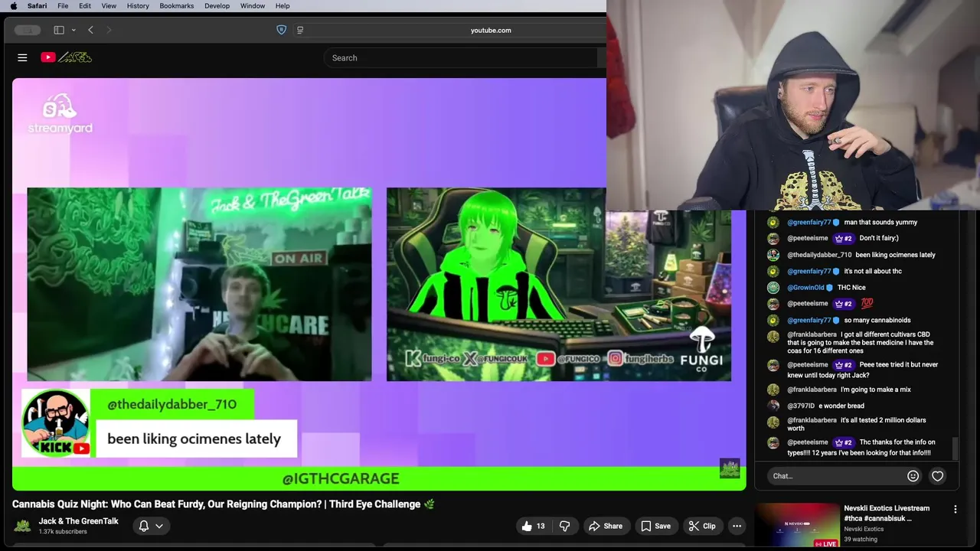Image resolution: width=980 pixels, height=551 pixels.
Task: Open the Jack & The GreenTalk channel name
Action: [79, 521]
